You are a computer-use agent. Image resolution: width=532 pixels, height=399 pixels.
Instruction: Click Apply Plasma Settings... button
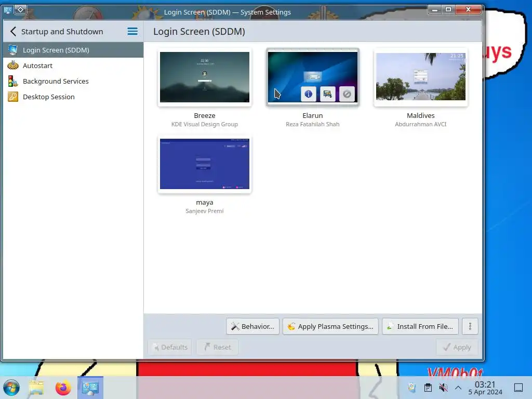pyautogui.click(x=330, y=326)
